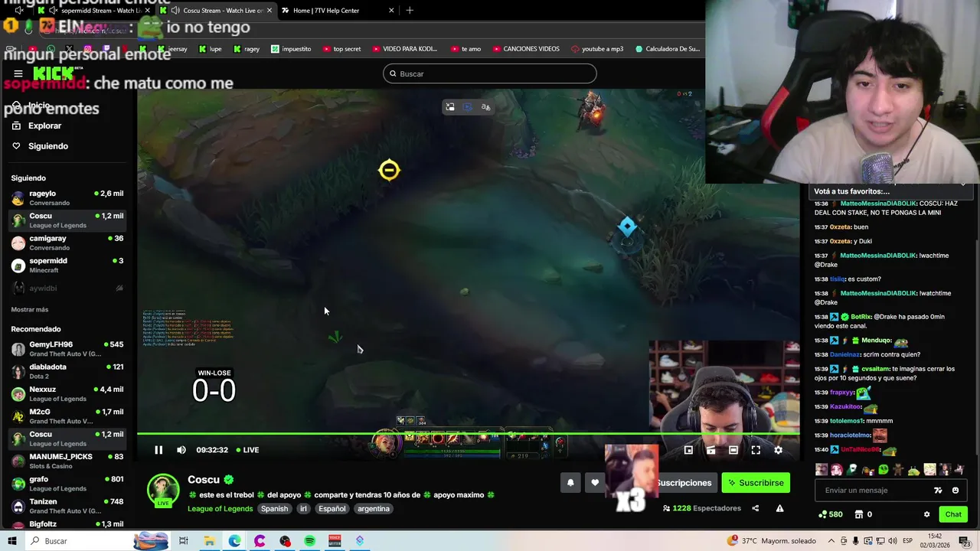Close the Coscu Stream browser tab
This screenshot has width=980, height=551.
(x=269, y=11)
